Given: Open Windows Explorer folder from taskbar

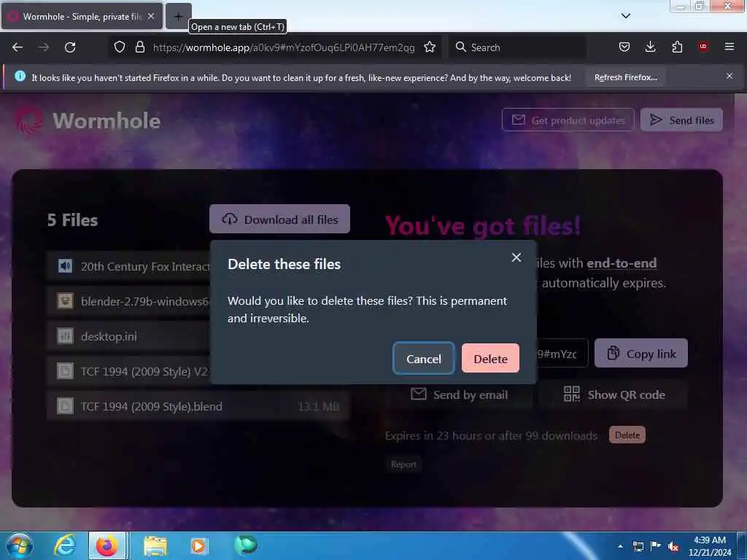Looking at the screenshot, I should [x=155, y=546].
